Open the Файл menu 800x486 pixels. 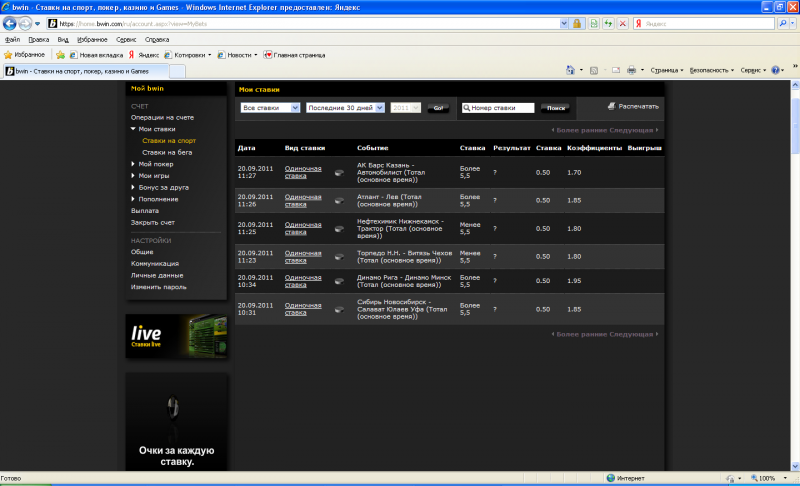pyautogui.click(x=12, y=39)
